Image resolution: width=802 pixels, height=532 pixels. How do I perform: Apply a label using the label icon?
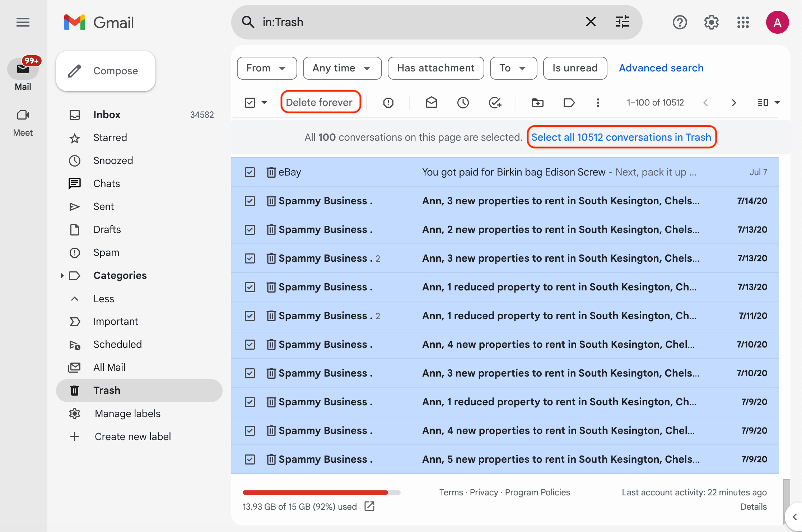pos(569,102)
